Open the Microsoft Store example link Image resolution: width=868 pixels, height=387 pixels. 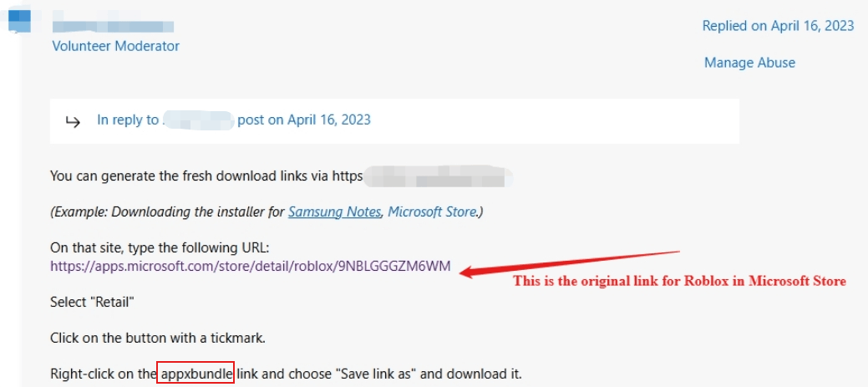(432, 212)
